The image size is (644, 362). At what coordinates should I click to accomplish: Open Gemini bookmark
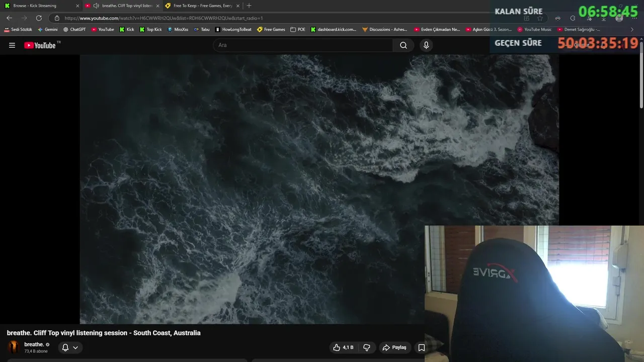[x=48, y=30]
